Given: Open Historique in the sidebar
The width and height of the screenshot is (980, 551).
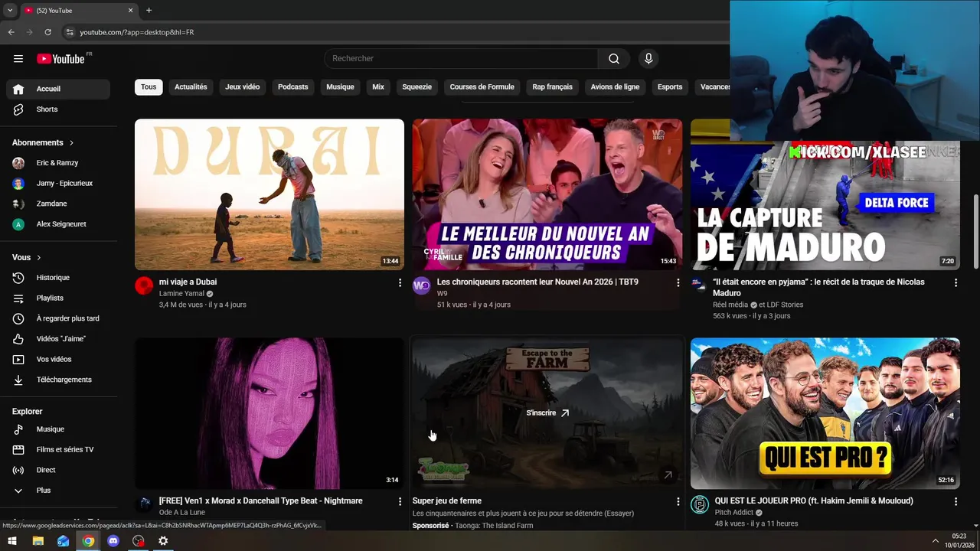Looking at the screenshot, I should [x=58, y=278].
